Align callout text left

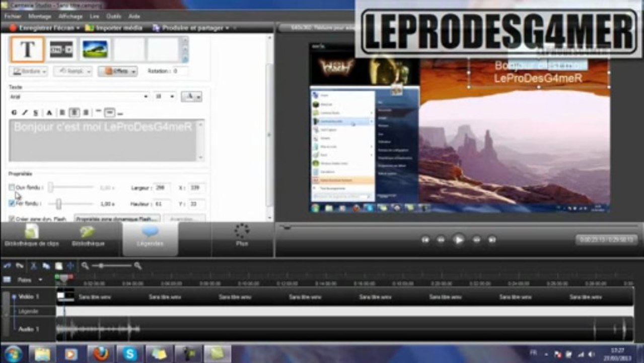coord(62,112)
